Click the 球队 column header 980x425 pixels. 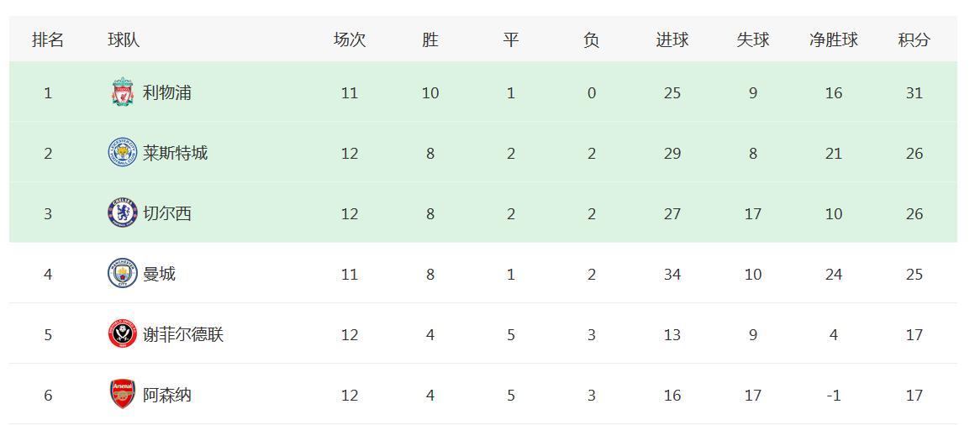point(124,39)
